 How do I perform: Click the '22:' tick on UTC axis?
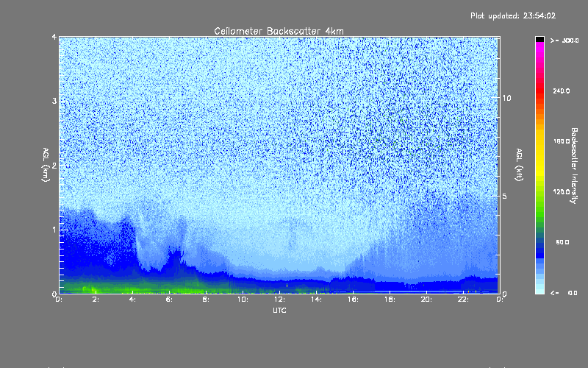(x=463, y=300)
